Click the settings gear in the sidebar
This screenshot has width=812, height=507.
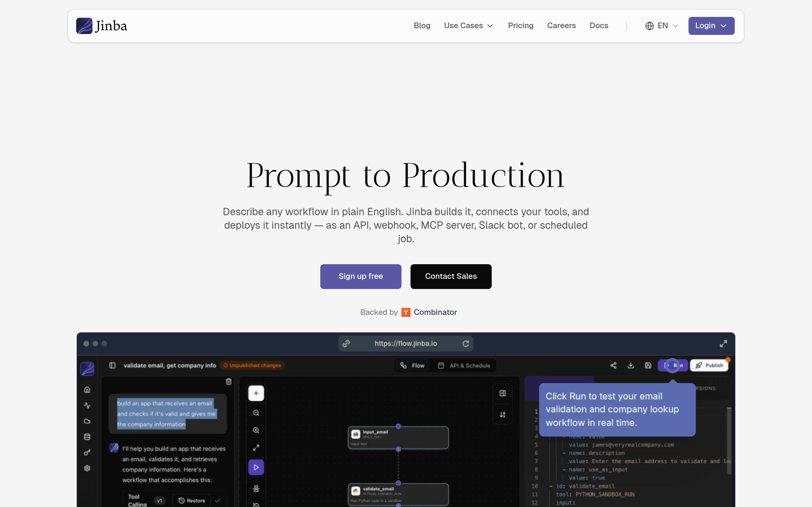click(x=87, y=468)
